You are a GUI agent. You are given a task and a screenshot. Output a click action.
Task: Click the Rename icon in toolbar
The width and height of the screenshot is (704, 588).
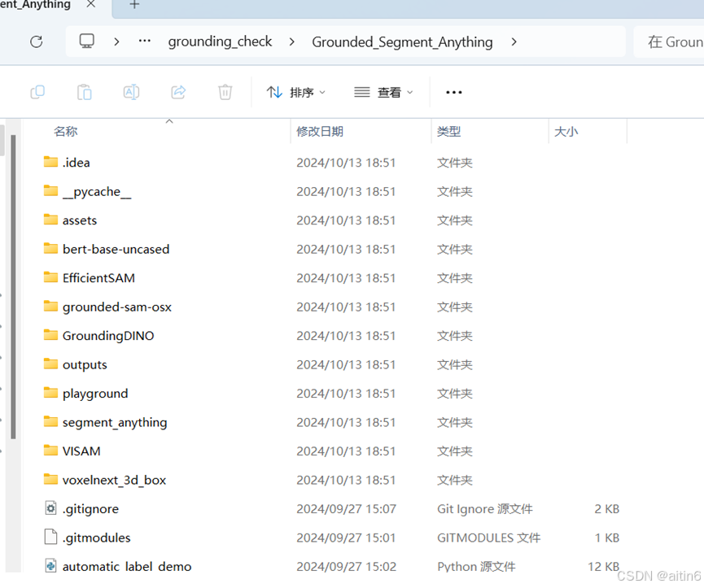pyautogui.click(x=131, y=93)
